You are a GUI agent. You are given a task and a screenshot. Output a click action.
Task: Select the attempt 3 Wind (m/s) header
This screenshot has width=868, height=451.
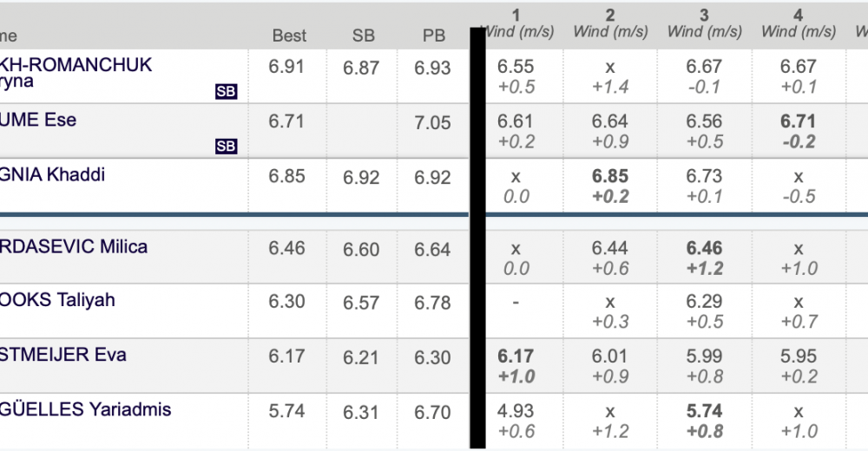click(704, 23)
